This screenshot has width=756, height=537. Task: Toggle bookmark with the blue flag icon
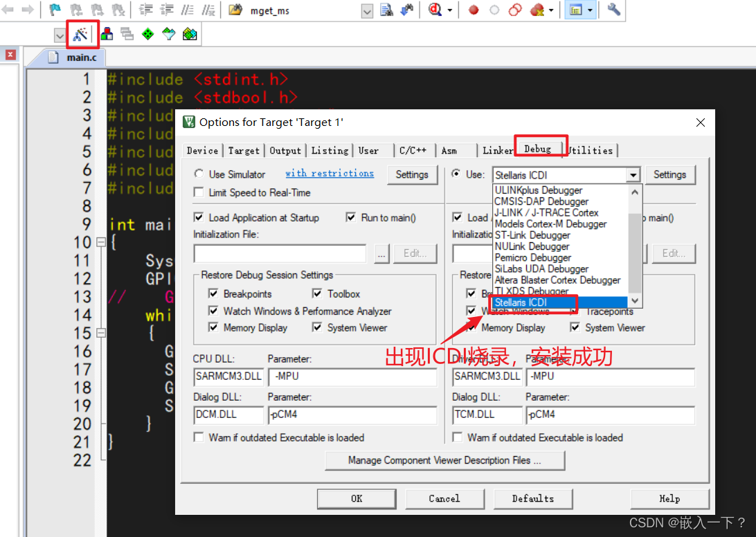[55, 9]
